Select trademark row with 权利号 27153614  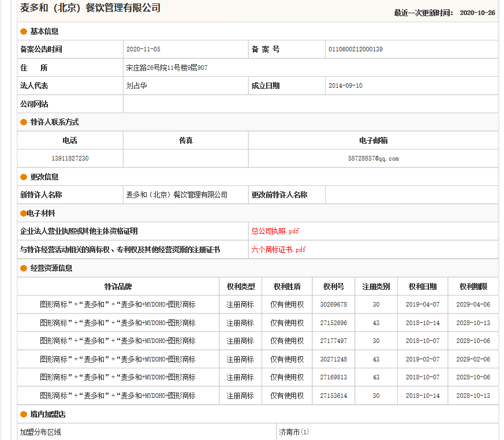(x=333, y=396)
